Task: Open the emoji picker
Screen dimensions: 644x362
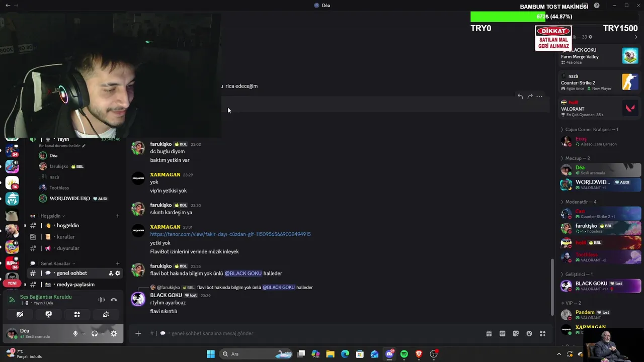Action: (x=529, y=333)
